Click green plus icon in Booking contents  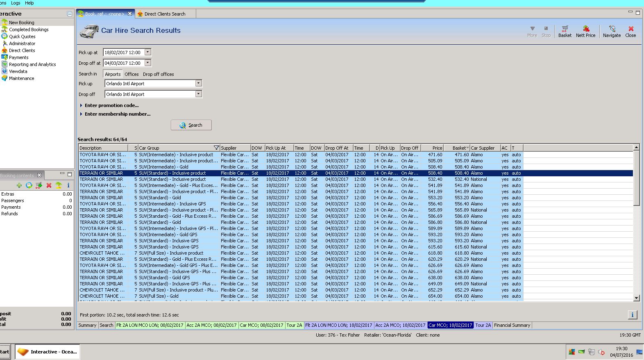pos(19,185)
